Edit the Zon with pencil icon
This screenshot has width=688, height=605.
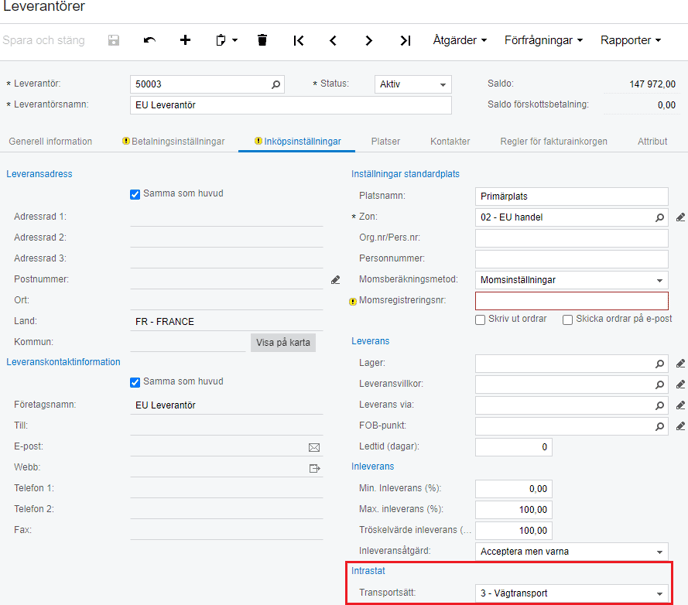(x=681, y=218)
